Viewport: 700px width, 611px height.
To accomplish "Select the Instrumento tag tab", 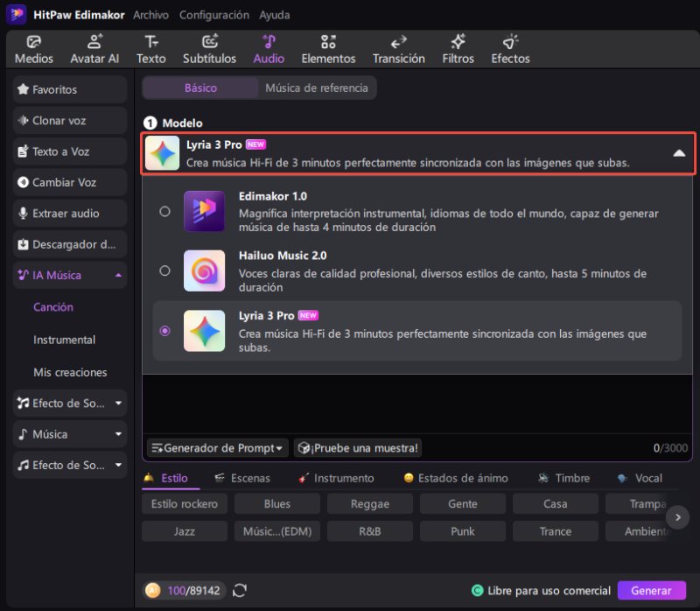I will pos(337,478).
